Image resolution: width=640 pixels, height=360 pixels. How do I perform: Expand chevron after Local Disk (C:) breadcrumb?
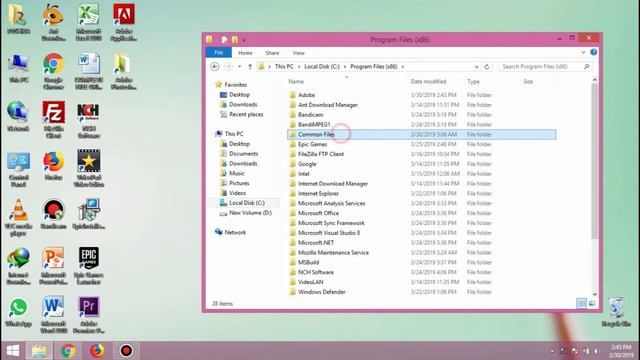click(345, 67)
